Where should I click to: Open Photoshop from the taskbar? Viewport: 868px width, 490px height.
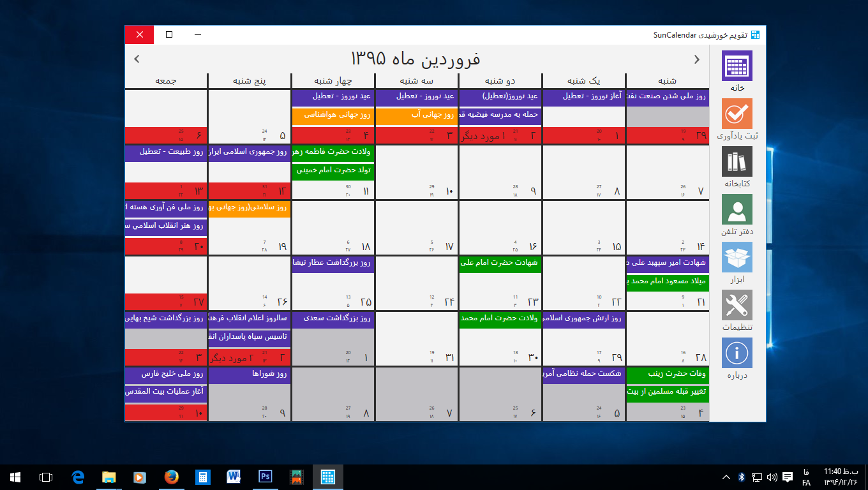coord(265,477)
